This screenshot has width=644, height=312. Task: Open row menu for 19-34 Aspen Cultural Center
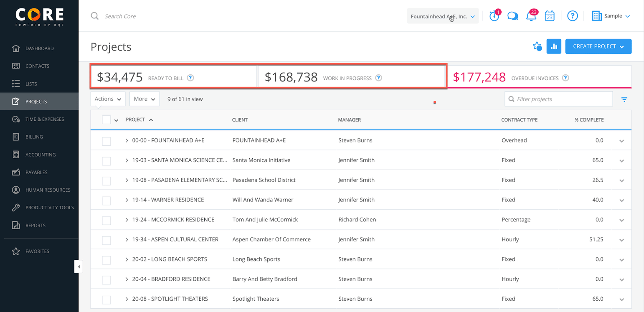pyautogui.click(x=621, y=240)
